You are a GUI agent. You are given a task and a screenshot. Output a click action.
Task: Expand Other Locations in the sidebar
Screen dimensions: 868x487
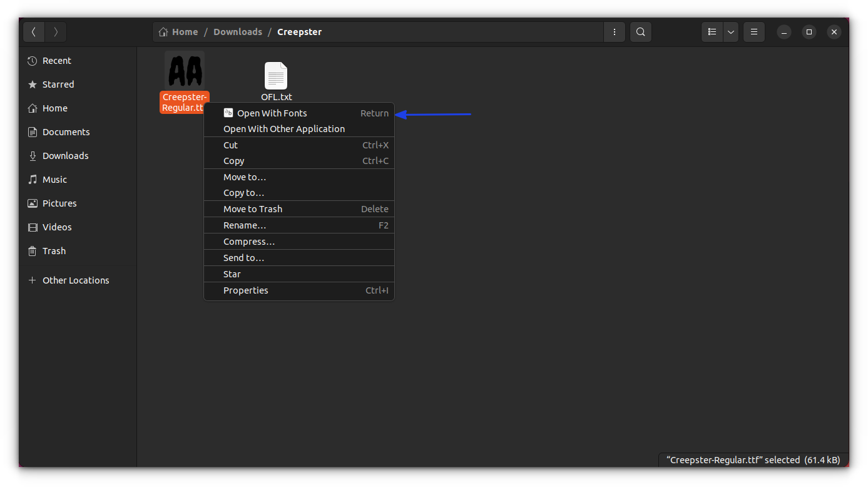75,280
